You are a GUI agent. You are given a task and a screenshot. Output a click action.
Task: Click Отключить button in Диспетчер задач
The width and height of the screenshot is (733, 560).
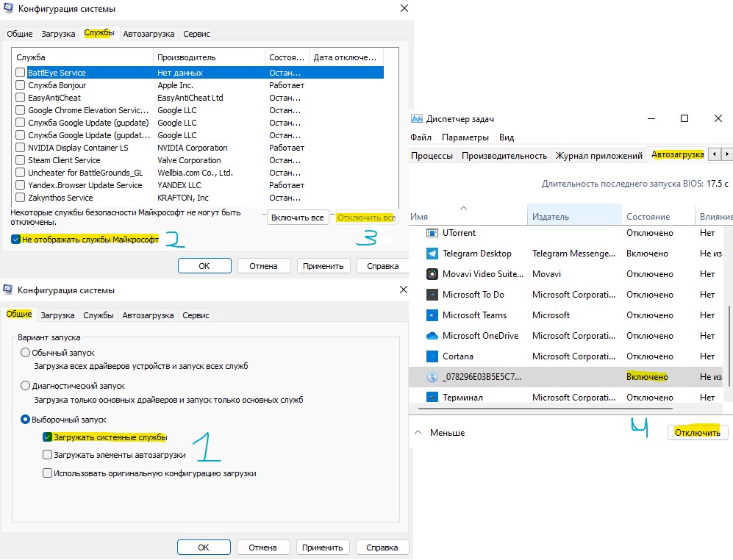pyautogui.click(x=698, y=432)
